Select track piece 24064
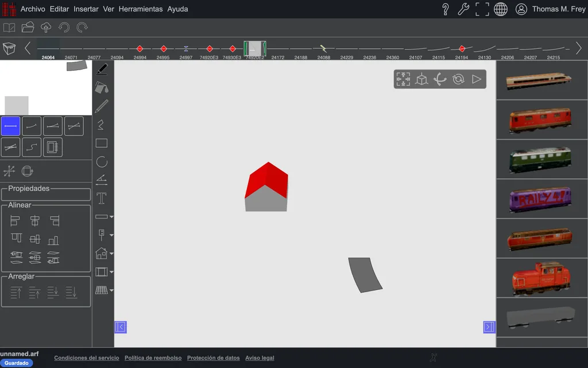Viewport: 588px width, 368px height. tap(48, 49)
